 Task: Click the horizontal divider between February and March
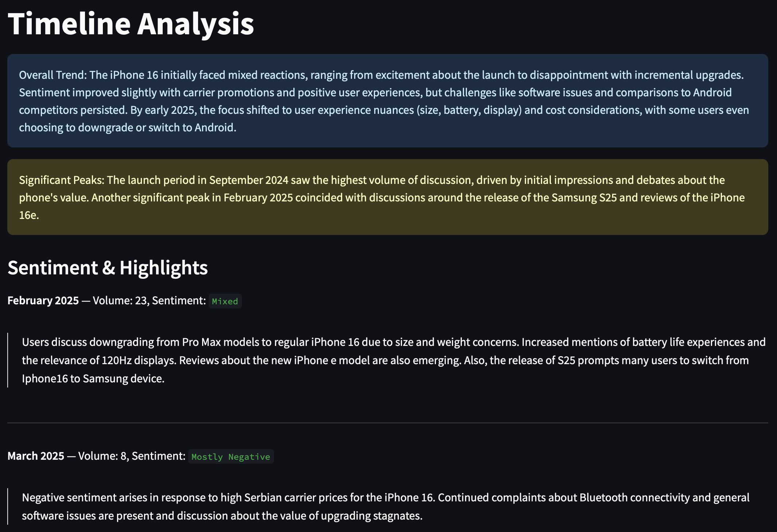coord(388,423)
